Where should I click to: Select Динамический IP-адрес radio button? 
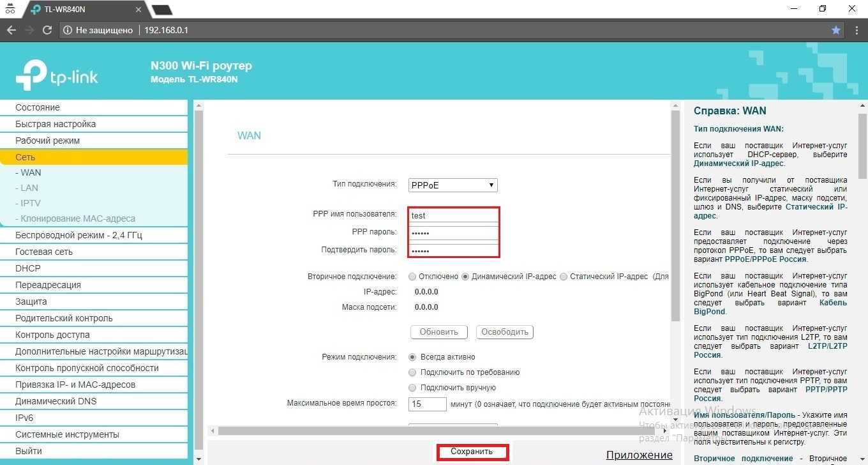[x=465, y=277]
